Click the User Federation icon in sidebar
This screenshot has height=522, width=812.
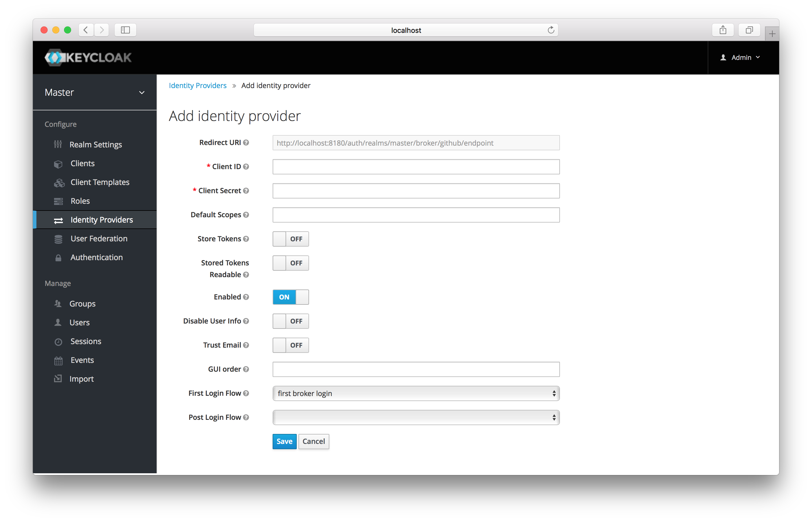(x=58, y=238)
